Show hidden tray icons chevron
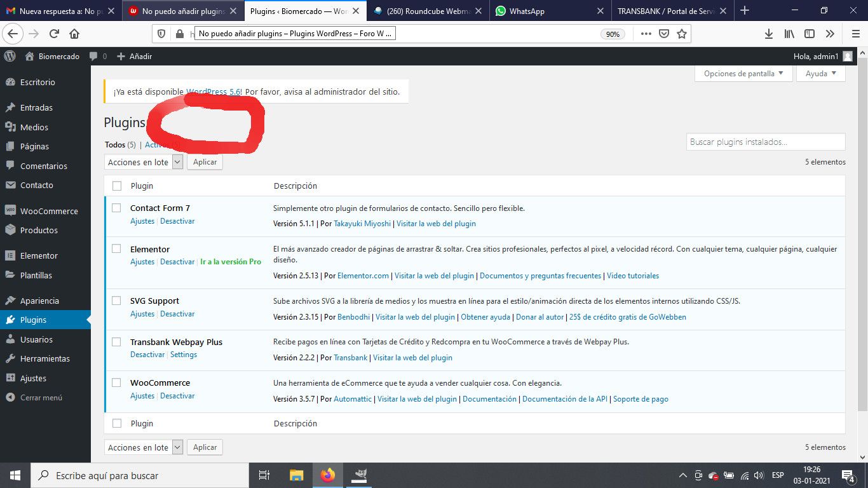Viewport: 868px width, 488px height. (683, 475)
